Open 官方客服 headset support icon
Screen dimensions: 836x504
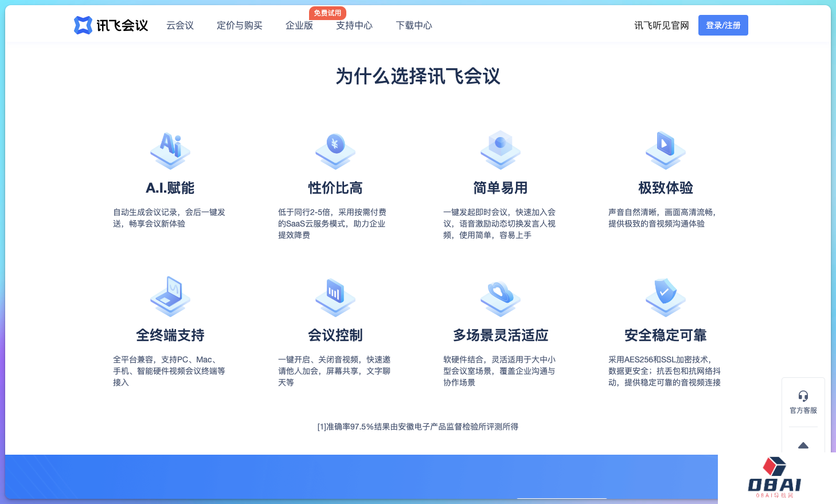[x=803, y=396]
